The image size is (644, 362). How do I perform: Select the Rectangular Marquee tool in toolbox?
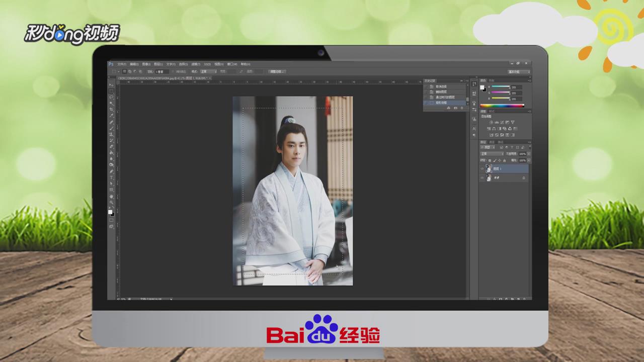tap(111, 90)
